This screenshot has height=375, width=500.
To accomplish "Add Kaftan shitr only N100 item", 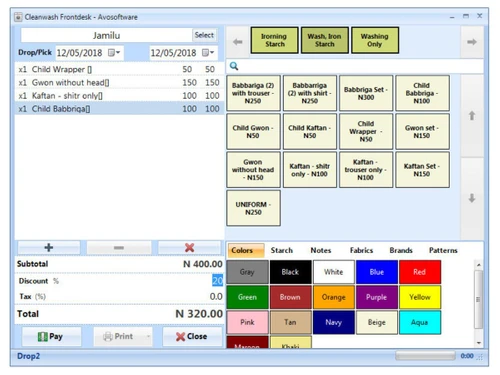I will [310, 170].
